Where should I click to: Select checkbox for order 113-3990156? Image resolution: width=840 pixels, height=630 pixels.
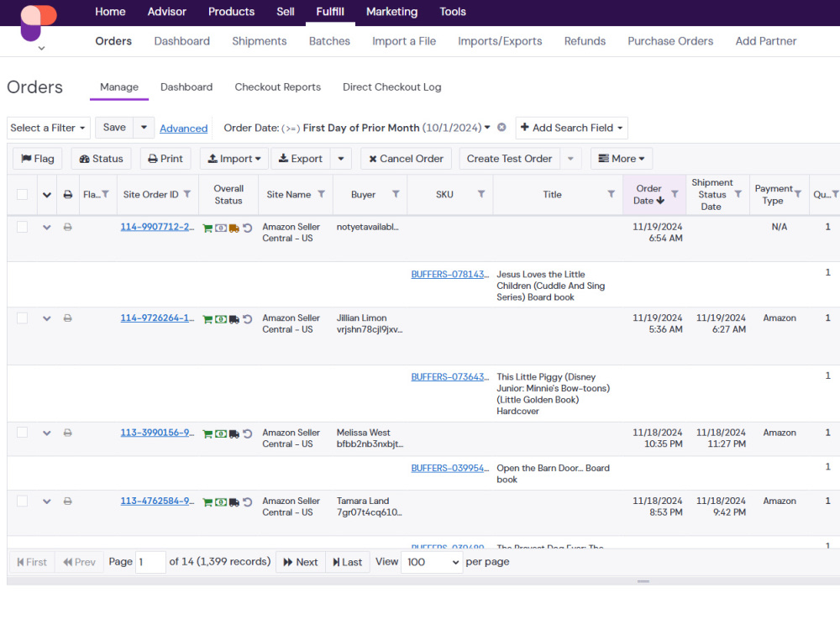[22, 433]
